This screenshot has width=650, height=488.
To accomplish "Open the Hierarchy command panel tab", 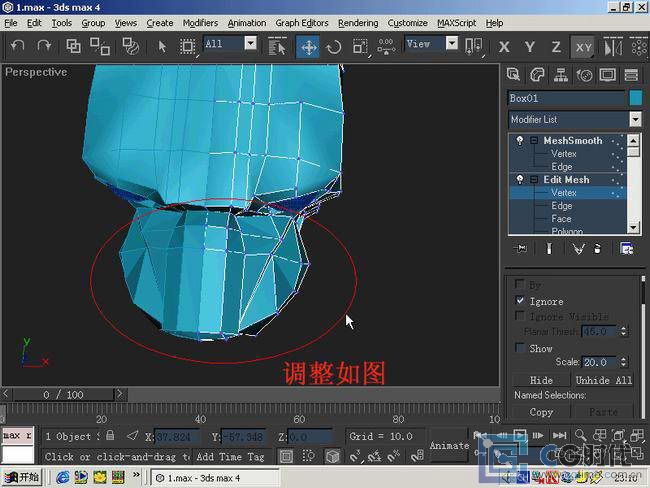I will pos(560,75).
